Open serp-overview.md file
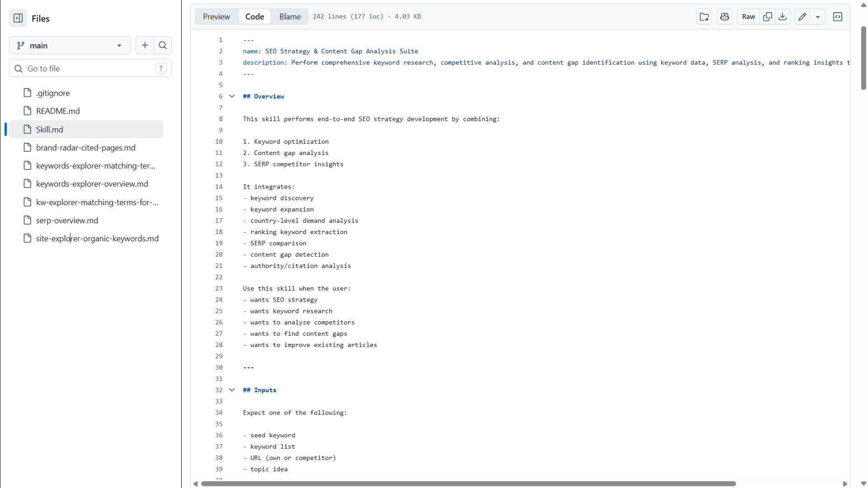The image size is (868, 488). (67, 221)
